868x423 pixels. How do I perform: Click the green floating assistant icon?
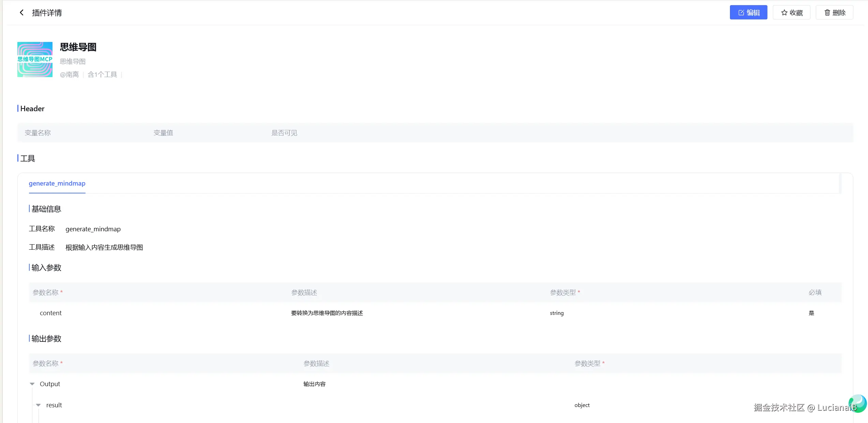click(x=858, y=403)
